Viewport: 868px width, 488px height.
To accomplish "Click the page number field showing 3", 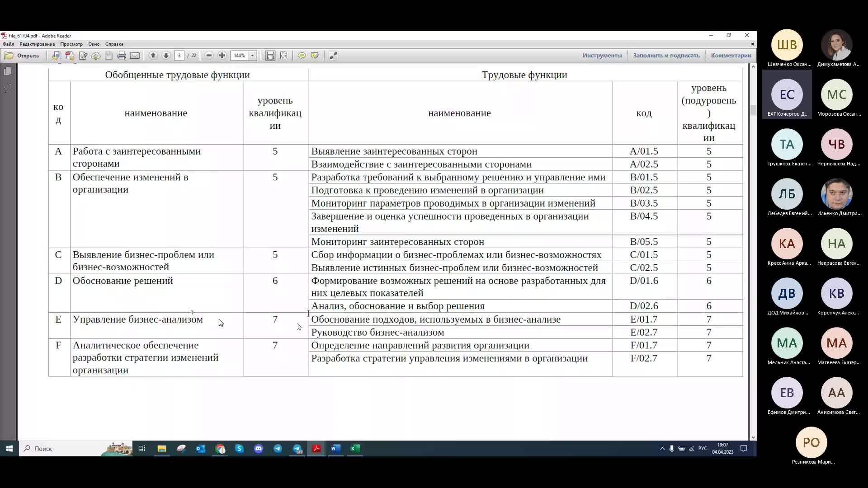I will click(x=179, y=56).
